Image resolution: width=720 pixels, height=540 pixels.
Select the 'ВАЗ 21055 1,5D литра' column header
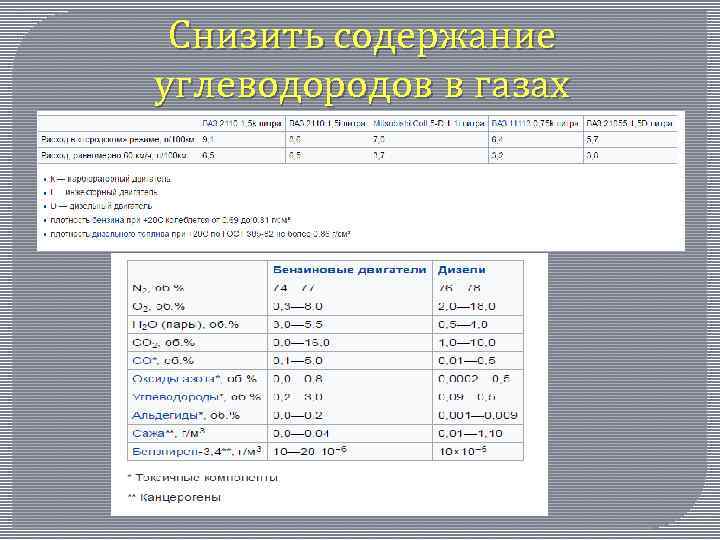(x=629, y=124)
